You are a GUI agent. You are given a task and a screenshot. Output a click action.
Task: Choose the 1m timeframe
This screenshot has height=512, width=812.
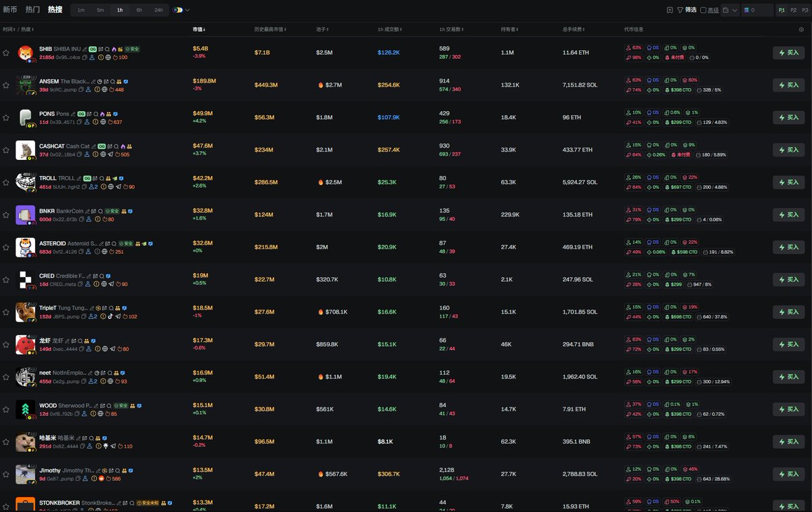tap(81, 10)
